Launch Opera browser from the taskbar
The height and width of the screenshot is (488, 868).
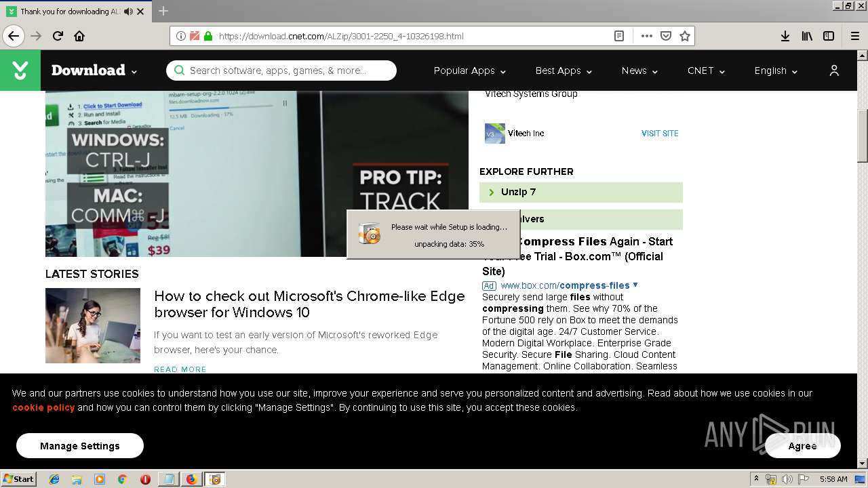(x=145, y=479)
